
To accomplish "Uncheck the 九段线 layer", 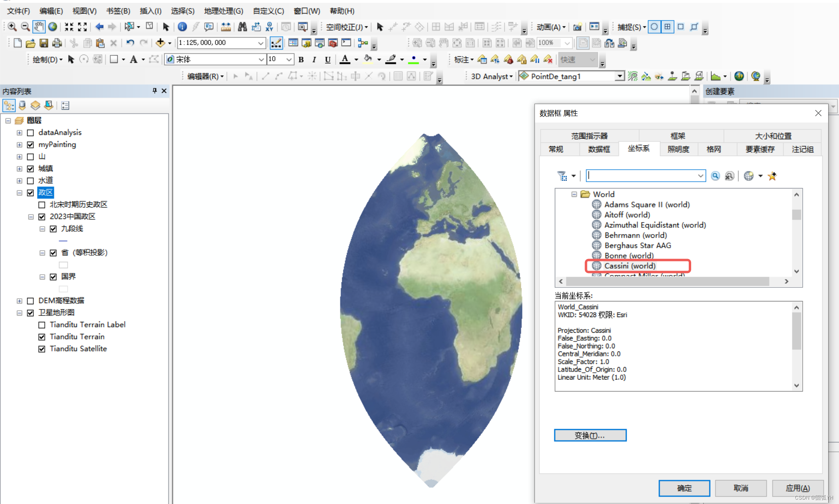I will pos(54,229).
